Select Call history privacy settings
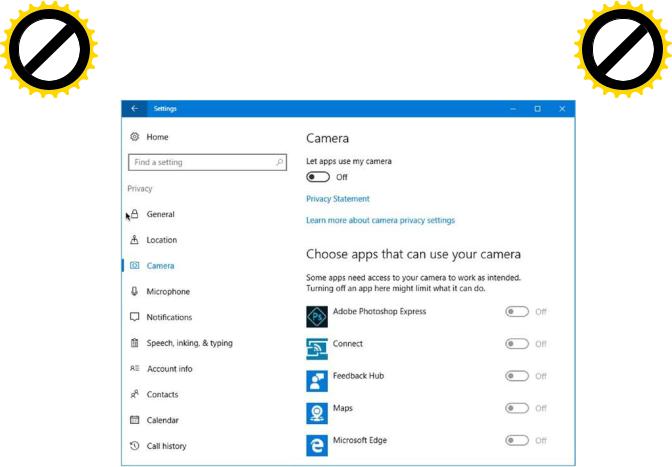 click(x=166, y=446)
